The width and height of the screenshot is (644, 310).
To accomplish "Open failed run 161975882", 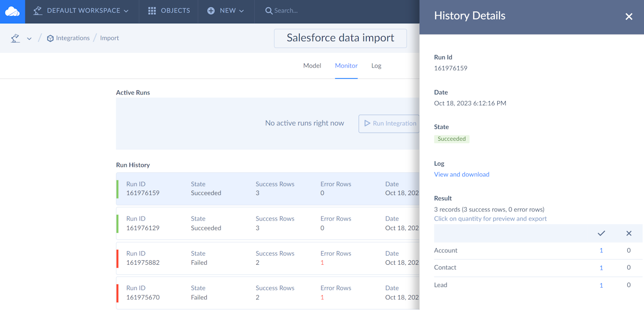I will click(x=268, y=258).
